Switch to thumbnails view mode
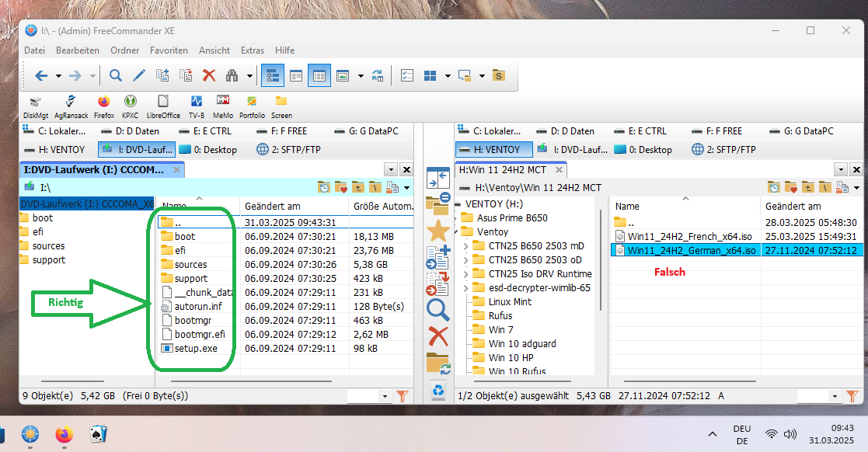 coord(343,76)
